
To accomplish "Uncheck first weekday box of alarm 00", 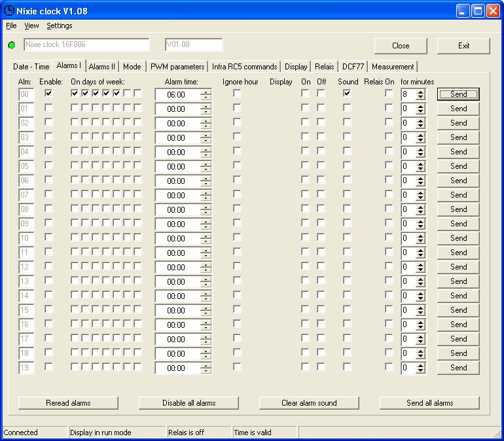I will (x=75, y=93).
